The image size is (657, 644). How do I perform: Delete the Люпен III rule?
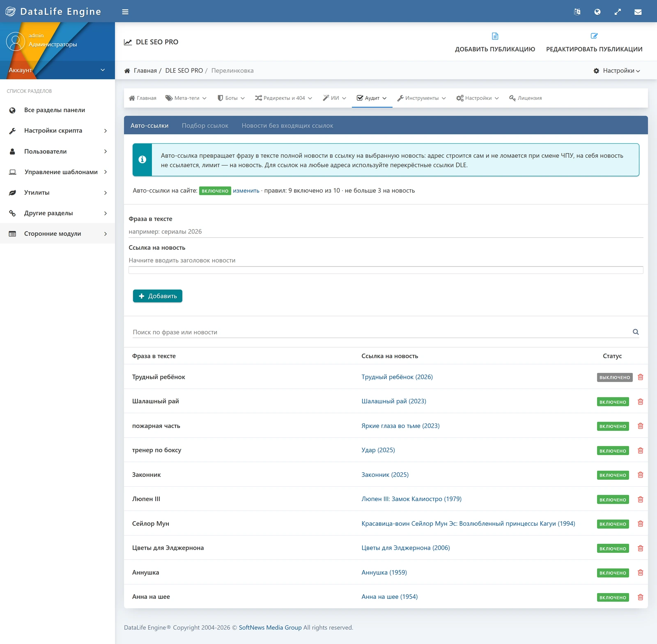tap(641, 499)
